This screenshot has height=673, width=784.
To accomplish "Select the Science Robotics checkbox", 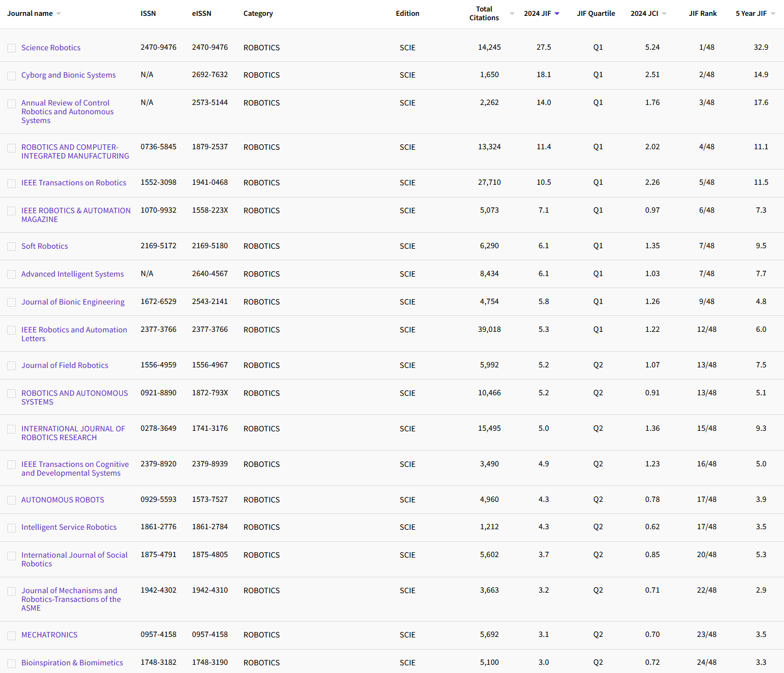I will (x=11, y=48).
